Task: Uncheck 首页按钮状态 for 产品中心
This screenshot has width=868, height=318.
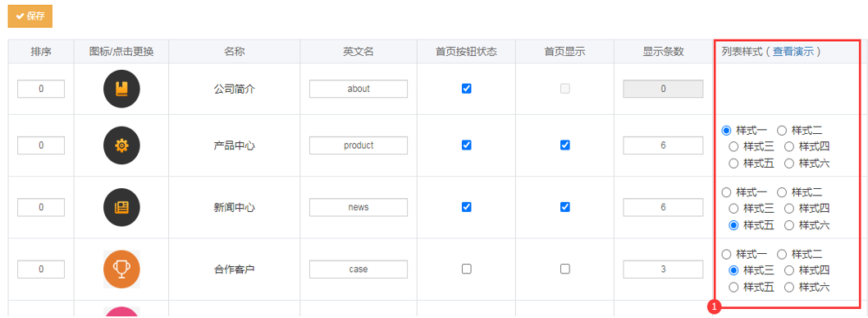Action: coord(467,145)
